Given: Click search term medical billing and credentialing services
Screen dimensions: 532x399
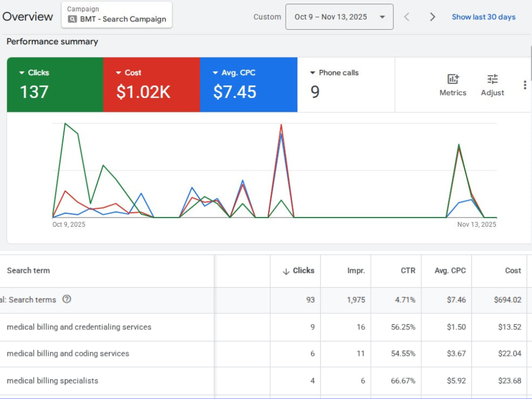Looking at the screenshot, I should pos(79,327).
